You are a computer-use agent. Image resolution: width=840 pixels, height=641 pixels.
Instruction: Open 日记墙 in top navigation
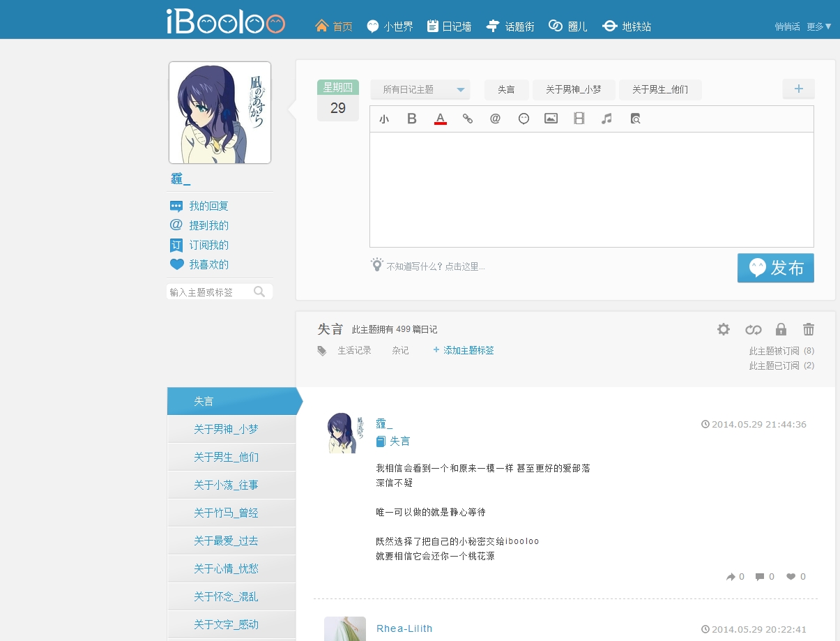click(x=449, y=27)
